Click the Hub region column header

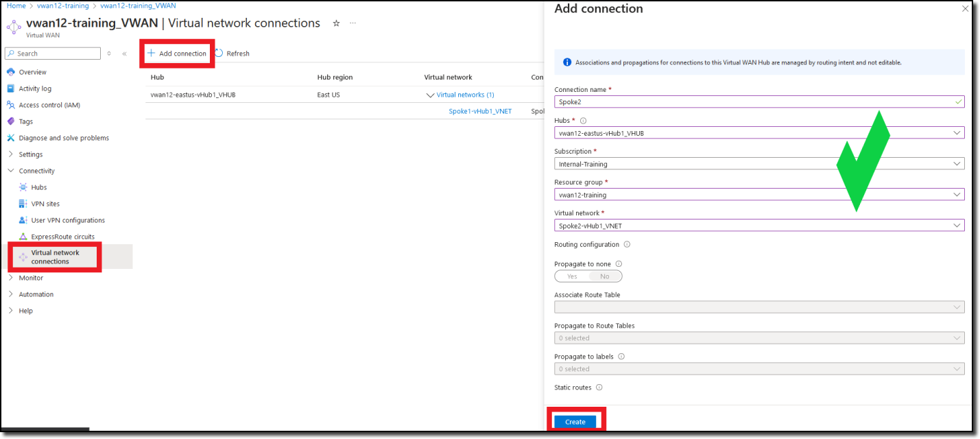(335, 77)
